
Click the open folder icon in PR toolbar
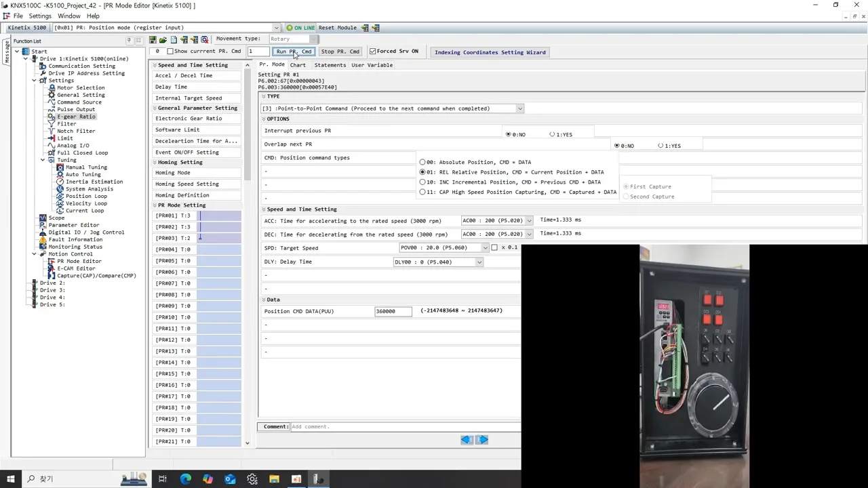(x=163, y=39)
